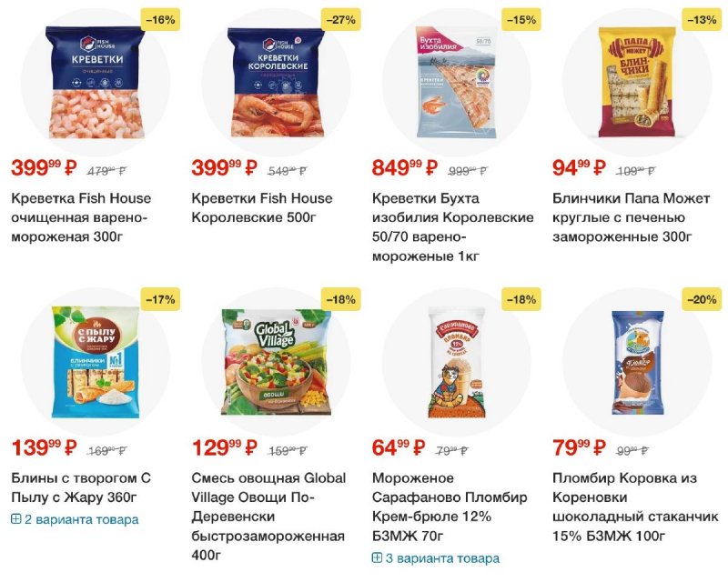Open Fish House peeled shrimp 300г product image
This screenshot has height=582, width=728.
(x=96, y=83)
